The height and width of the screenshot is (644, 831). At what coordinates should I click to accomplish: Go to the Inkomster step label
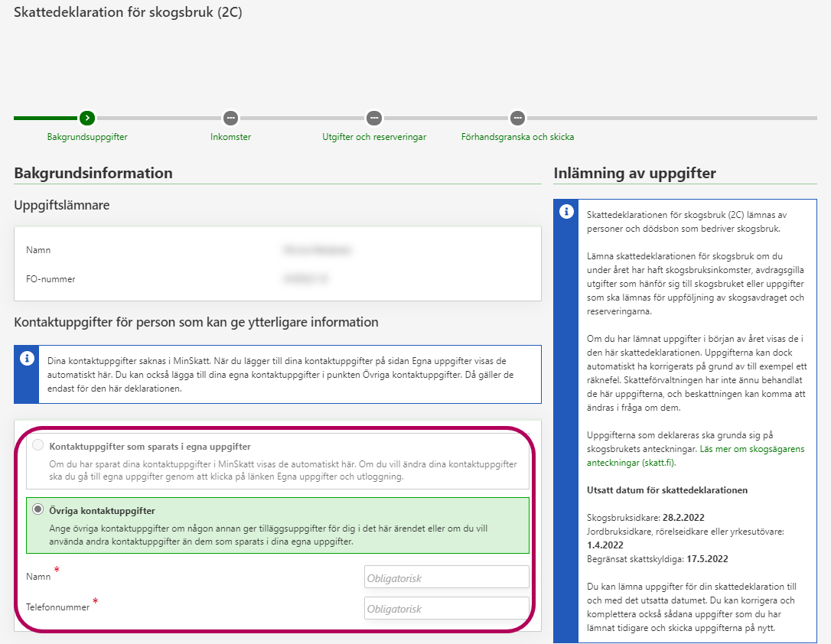coord(230,137)
